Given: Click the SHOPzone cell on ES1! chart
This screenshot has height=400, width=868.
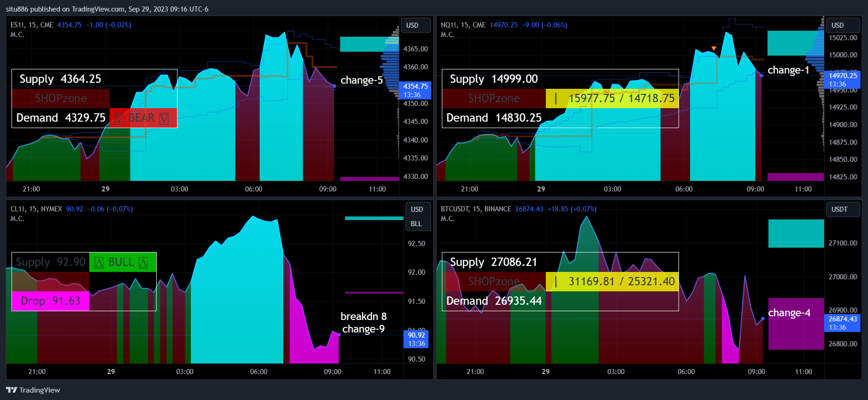Looking at the screenshot, I should tap(61, 98).
